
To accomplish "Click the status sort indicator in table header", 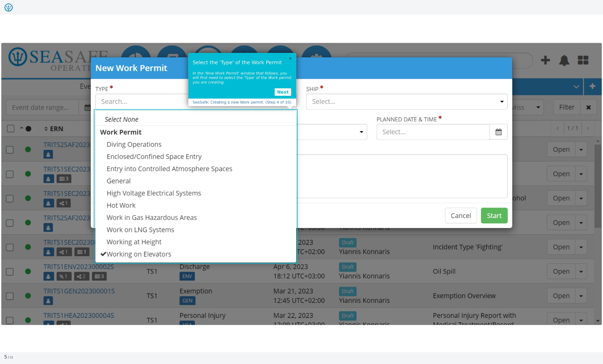I will pos(26,129).
